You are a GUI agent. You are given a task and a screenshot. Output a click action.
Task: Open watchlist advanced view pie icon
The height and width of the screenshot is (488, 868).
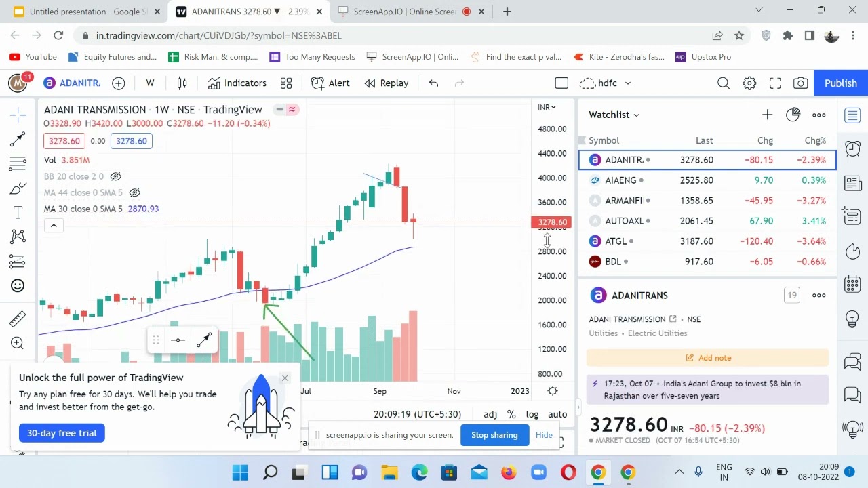pos(793,115)
